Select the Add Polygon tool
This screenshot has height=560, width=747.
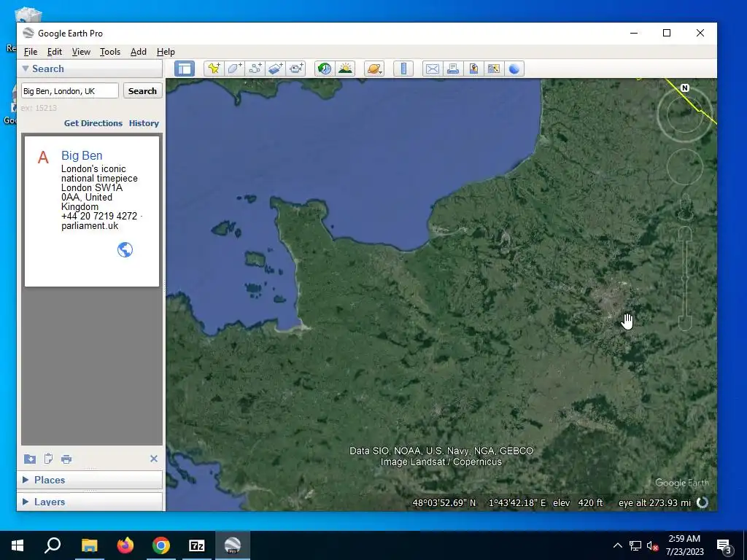pos(234,69)
